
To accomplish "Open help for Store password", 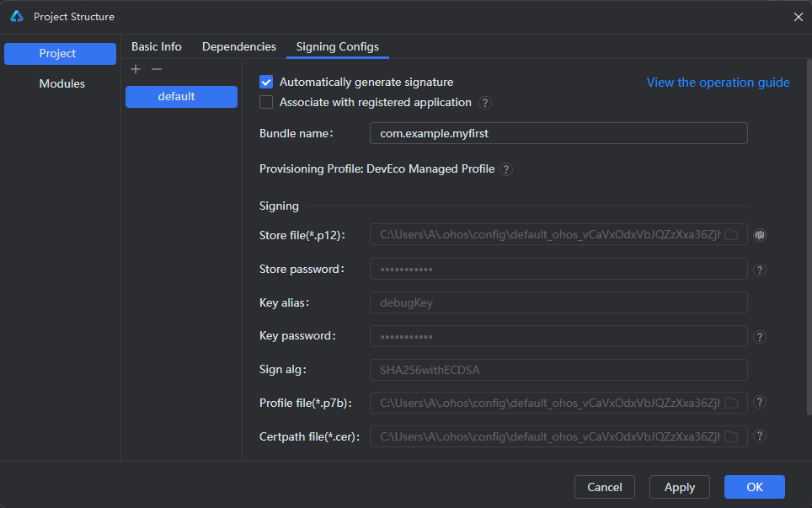I will tap(759, 270).
